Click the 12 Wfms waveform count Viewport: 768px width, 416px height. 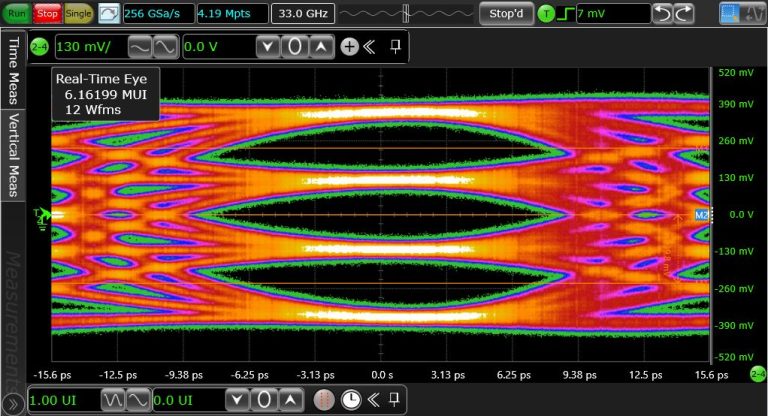tap(93, 110)
